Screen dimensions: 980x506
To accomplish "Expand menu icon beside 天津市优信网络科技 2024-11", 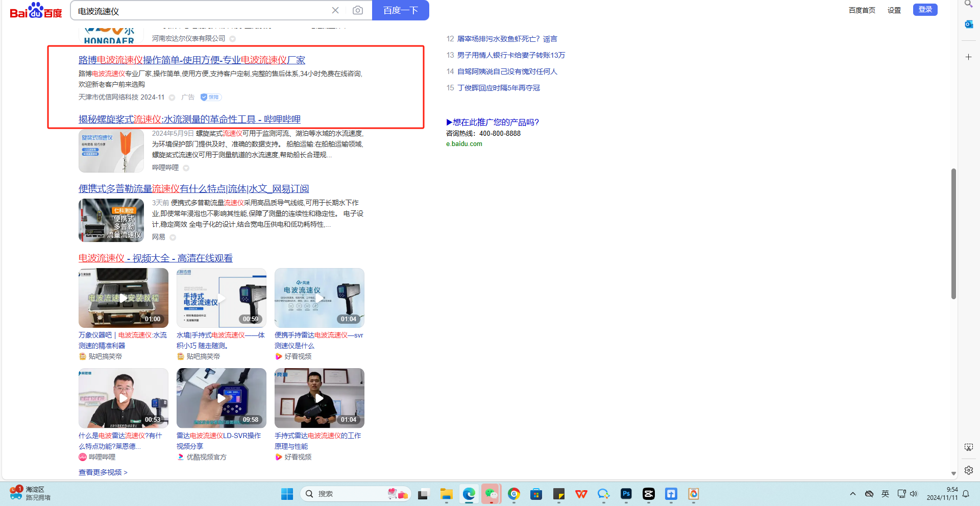I will pyautogui.click(x=172, y=98).
